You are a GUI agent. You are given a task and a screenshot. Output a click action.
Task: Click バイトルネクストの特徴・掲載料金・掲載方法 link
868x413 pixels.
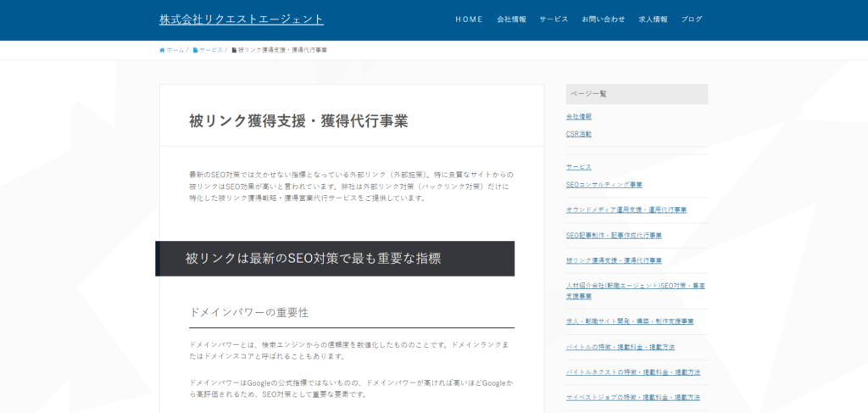pyautogui.click(x=632, y=372)
